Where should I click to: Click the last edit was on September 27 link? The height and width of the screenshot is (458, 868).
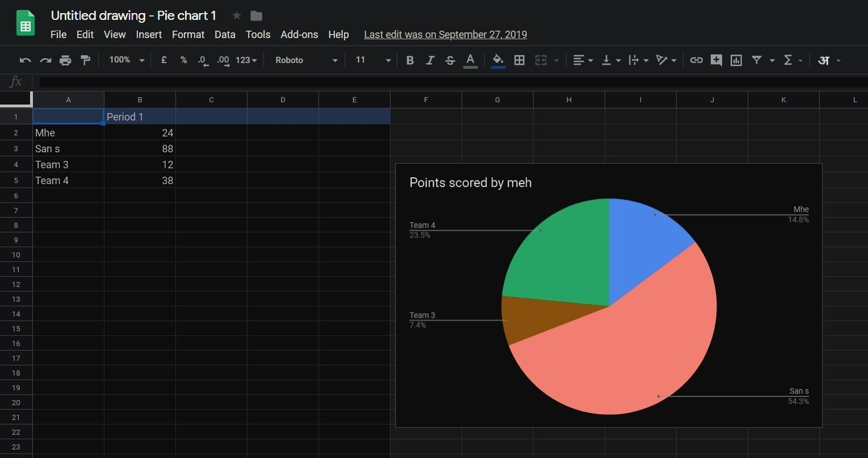tap(445, 35)
